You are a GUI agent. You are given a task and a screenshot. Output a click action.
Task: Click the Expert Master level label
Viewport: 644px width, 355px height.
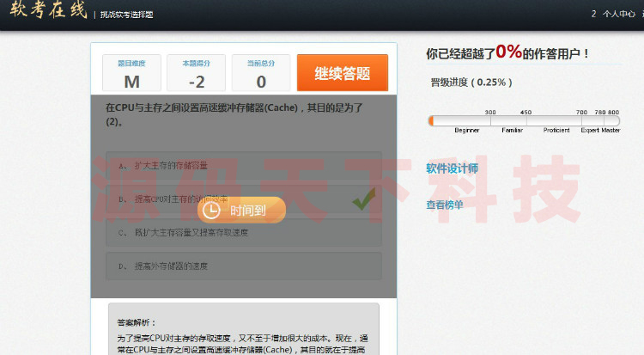[600, 130]
